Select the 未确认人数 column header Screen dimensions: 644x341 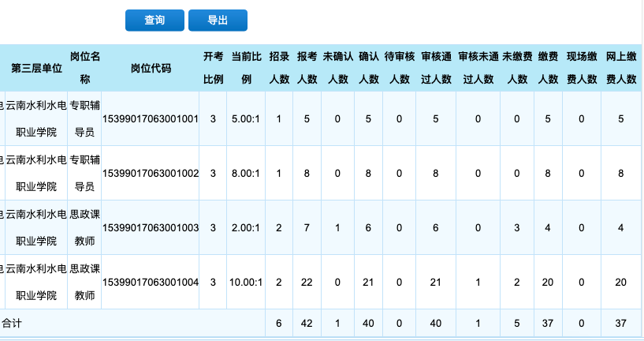click(337, 68)
